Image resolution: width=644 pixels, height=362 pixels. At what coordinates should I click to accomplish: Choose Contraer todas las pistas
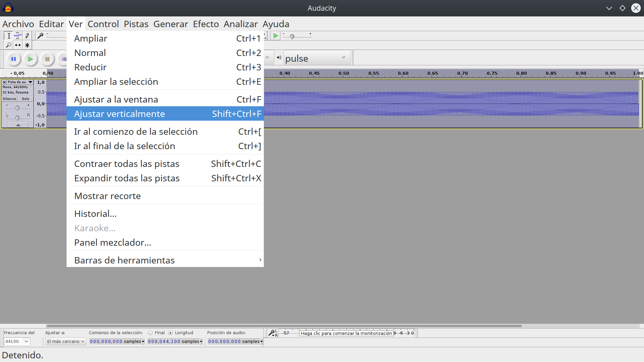[x=165, y=164]
